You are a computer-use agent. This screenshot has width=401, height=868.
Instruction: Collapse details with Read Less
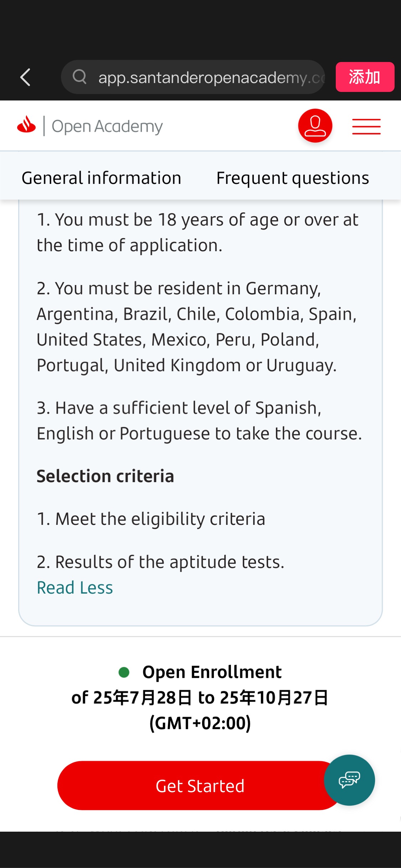(75, 588)
